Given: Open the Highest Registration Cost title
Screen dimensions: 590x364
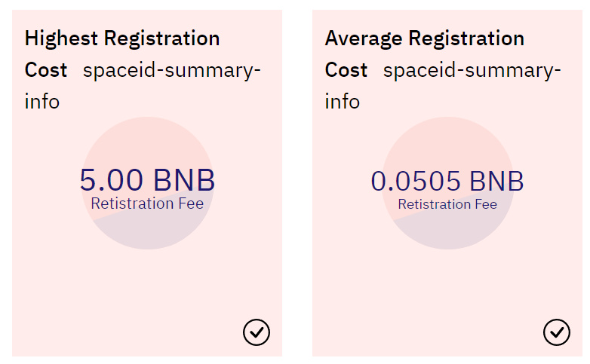Looking at the screenshot, I should [x=122, y=38].
